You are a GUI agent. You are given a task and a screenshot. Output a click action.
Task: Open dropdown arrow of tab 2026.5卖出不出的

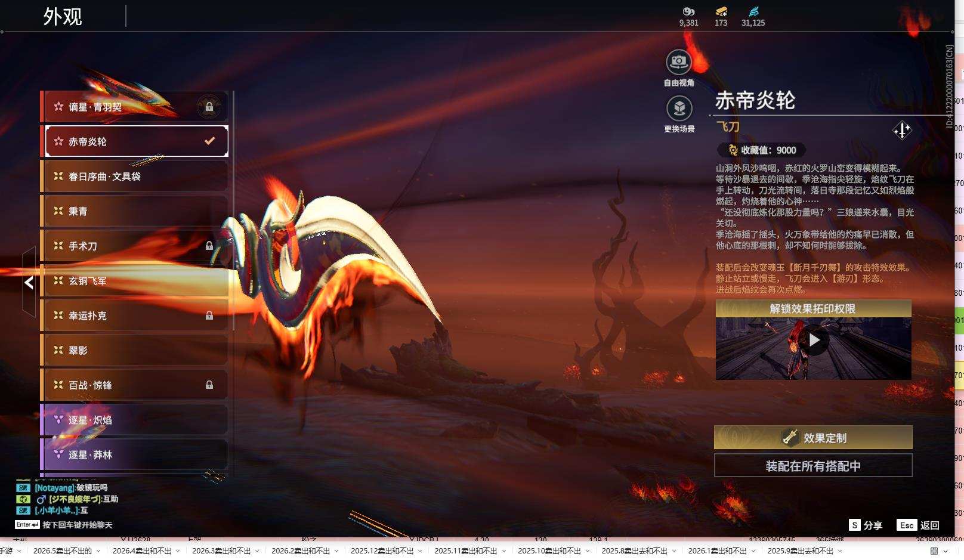coord(98,551)
